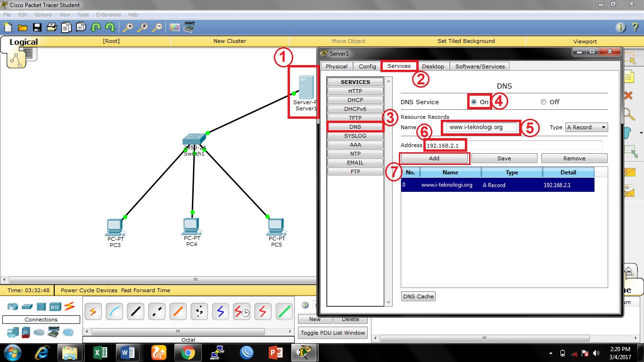Pick the Serial DCE connection
Viewport: 644px width, 362px height.
(x=241, y=311)
